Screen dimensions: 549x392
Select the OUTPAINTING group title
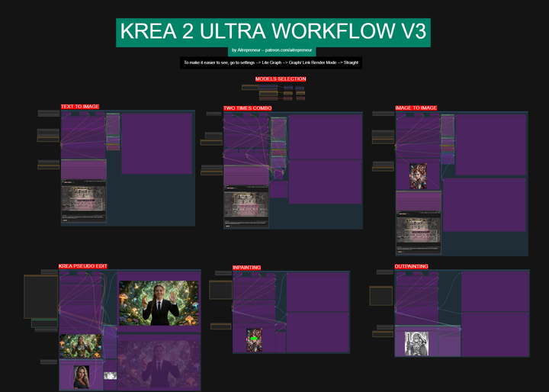point(411,267)
